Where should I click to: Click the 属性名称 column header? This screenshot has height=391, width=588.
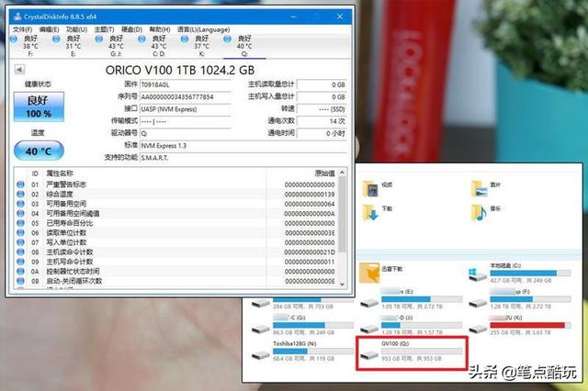pos(60,173)
